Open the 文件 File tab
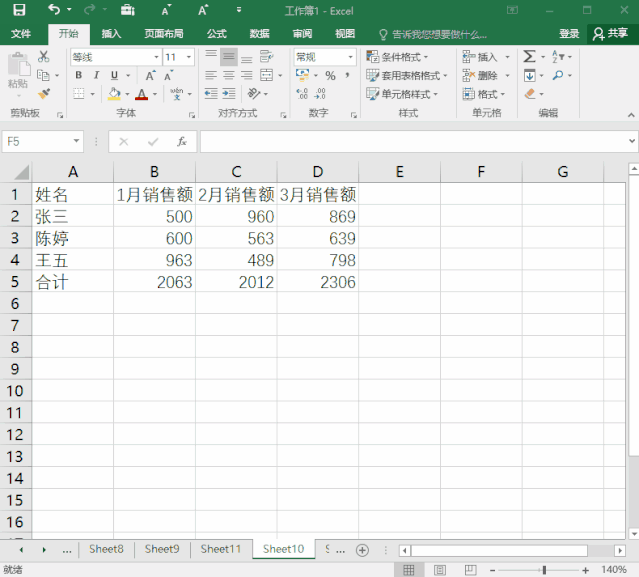 point(21,34)
